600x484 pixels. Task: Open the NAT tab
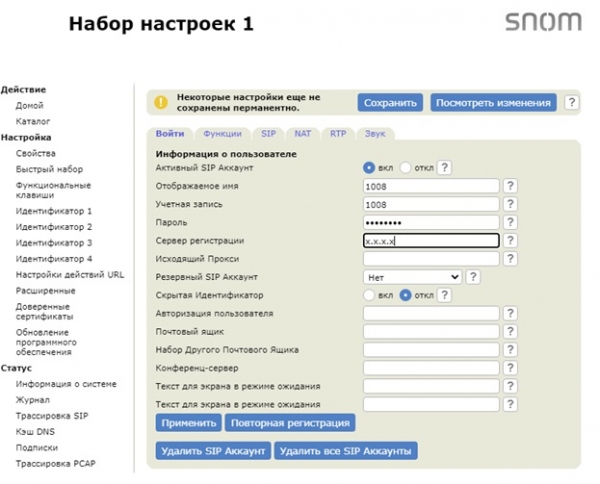click(x=303, y=133)
